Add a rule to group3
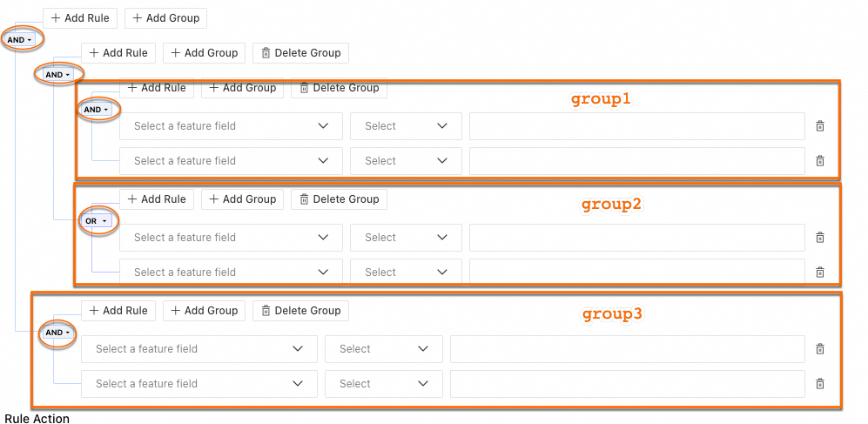Screen dimensions: 868x424 click(x=118, y=311)
